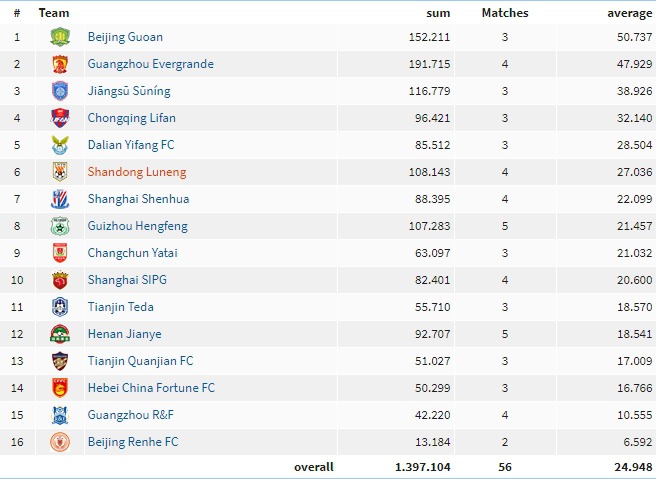Click the Dalian Yifang FC crest
Image resolution: width=656 pixels, height=479 pixels.
pyautogui.click(x=60, y=145)
